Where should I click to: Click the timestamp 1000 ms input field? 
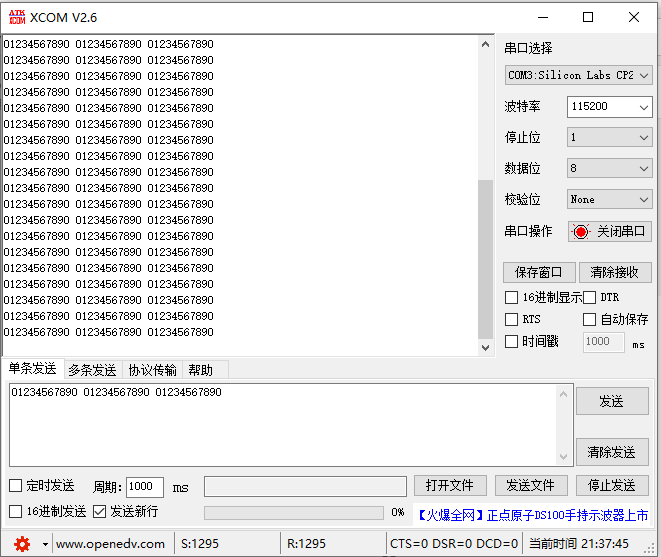603,342
